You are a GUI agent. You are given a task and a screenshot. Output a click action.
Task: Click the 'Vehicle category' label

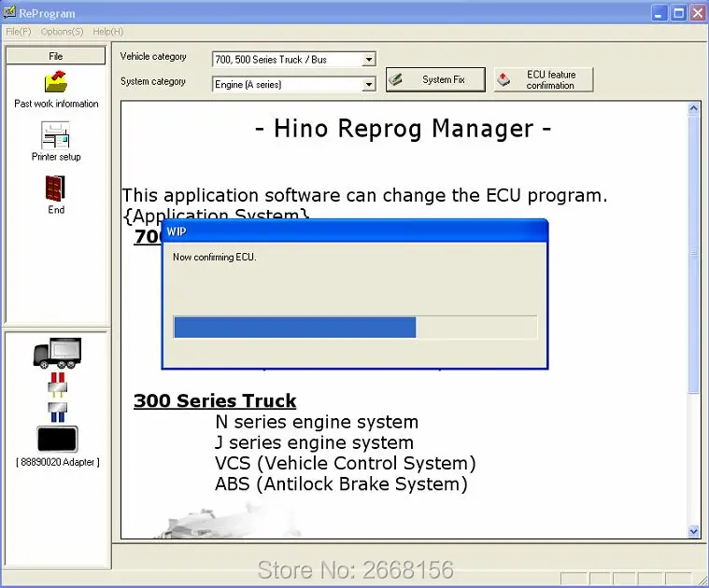[x=153, y=56]
